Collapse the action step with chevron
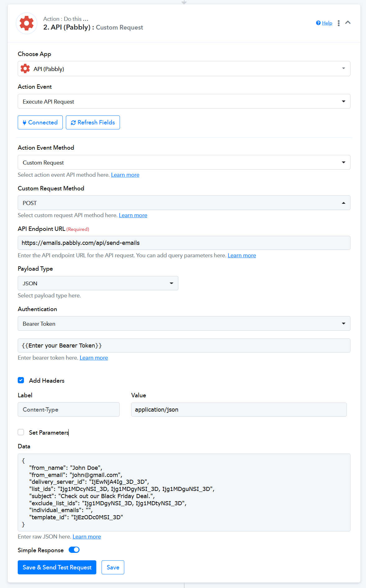Screen dimensions: 366x588 point(348,22)
